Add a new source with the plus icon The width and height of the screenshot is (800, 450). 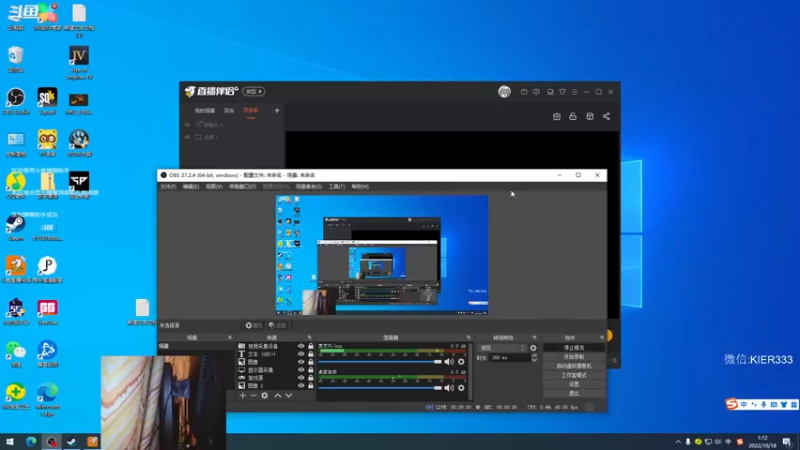(243, 395)
